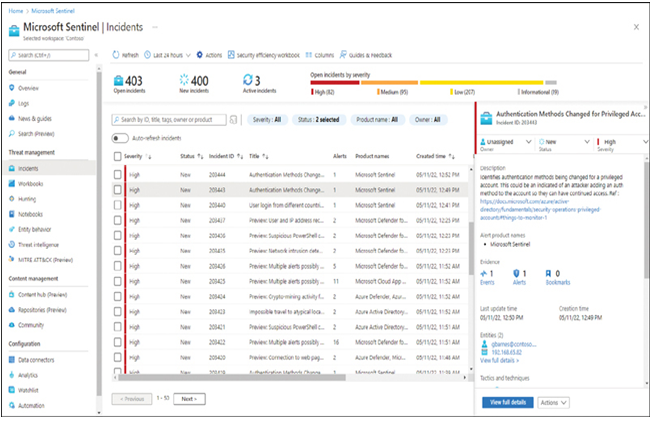The height and width of the screenshot is (421, 653).
Task: Open MITRE ATT&CK (Preview)
Action: point(45,260)
